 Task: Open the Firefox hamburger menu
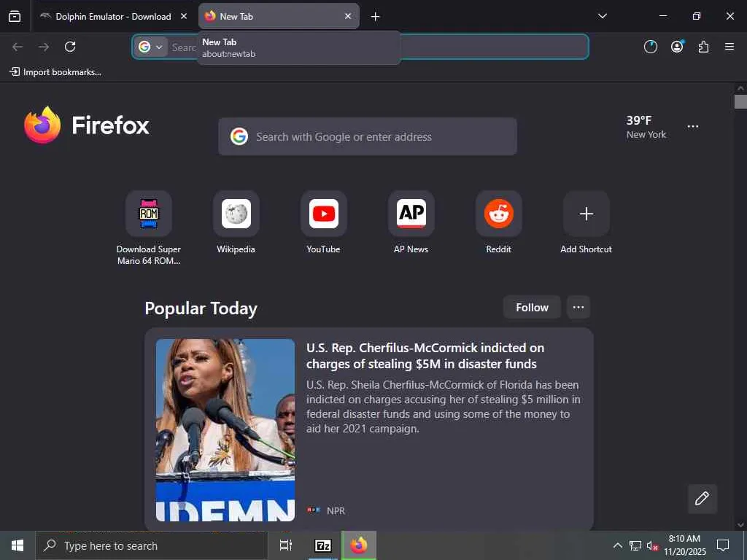click(x=729, y=47)
